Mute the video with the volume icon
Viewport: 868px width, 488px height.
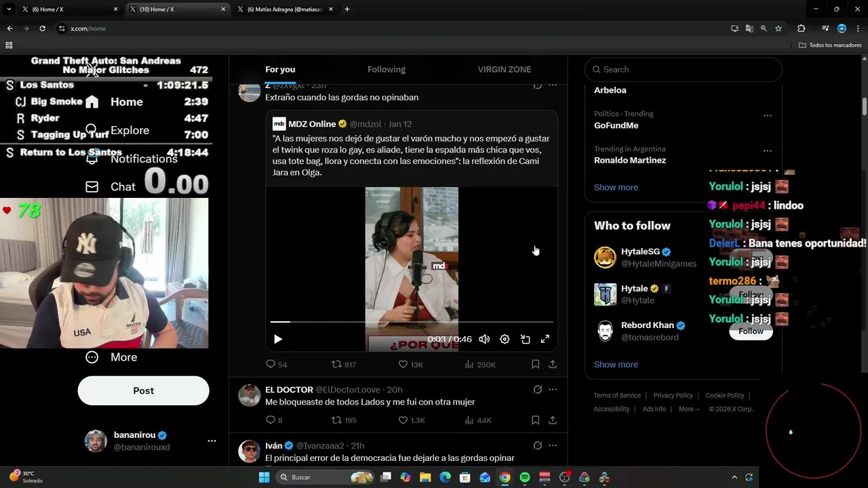pos(484,339)
